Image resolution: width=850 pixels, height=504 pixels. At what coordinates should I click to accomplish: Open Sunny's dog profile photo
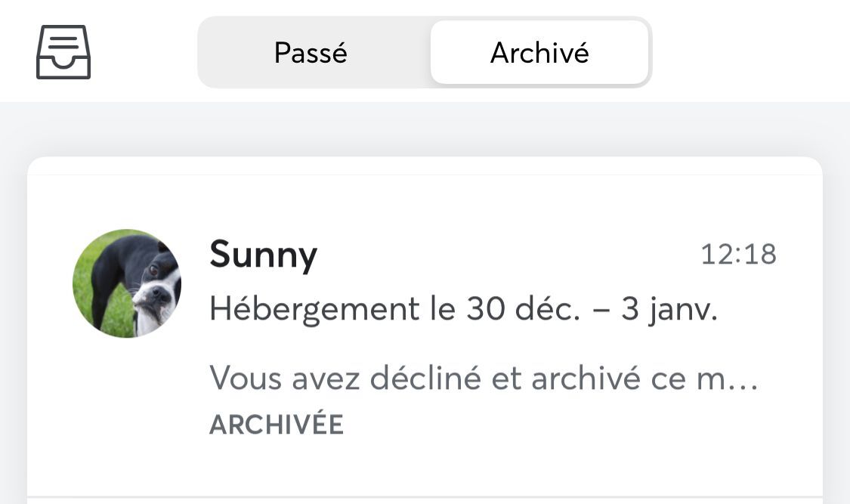click(x=127, y=283)
